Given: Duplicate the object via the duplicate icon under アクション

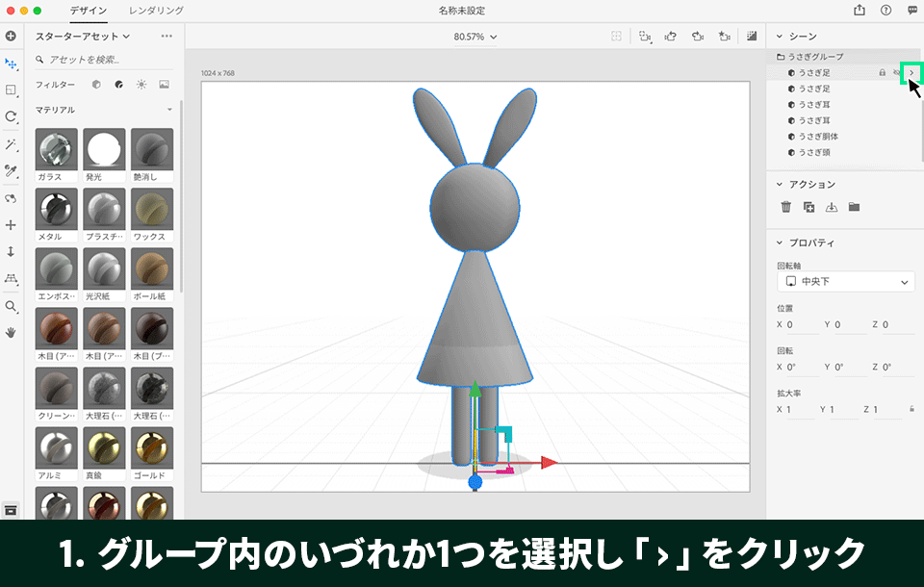Looking at the screenshot, I should point(809,205).
